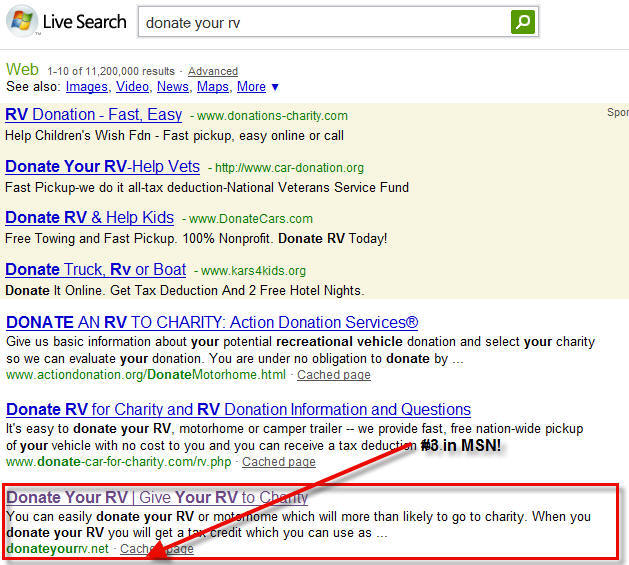Screen dimensions: 629x565
Task: Click the donateyourrv.net URL text
Action: click(x=57, y=549)
